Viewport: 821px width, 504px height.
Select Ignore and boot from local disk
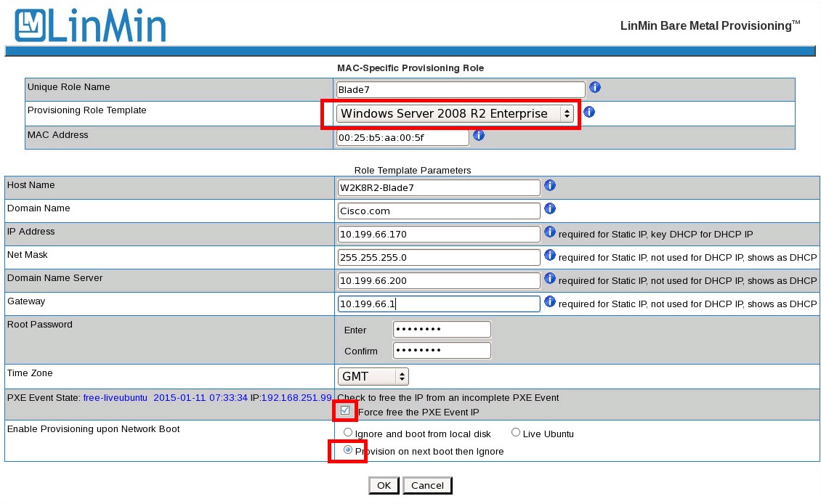[348, 432]
